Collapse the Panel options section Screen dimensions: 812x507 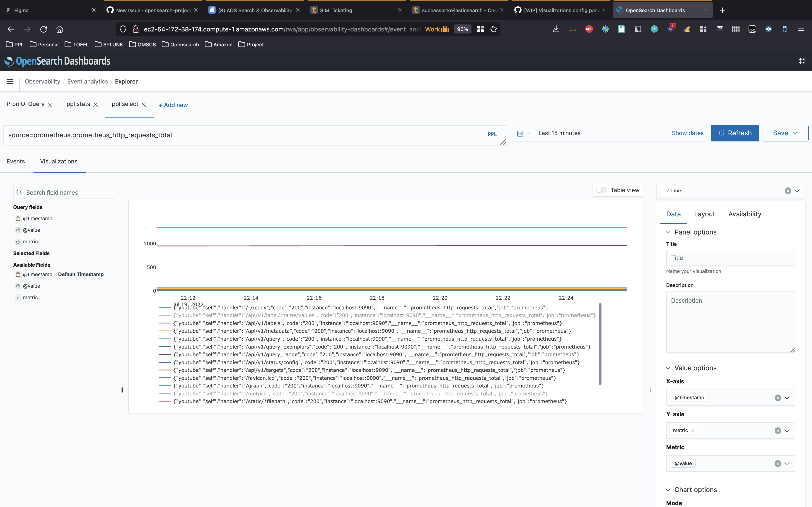point(668,232)
